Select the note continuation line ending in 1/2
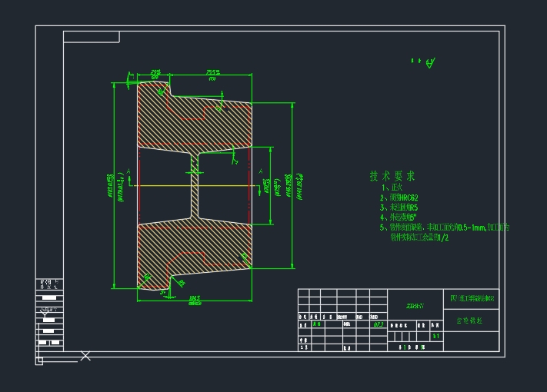Screen dimensions: 547x392 point(419,238)
